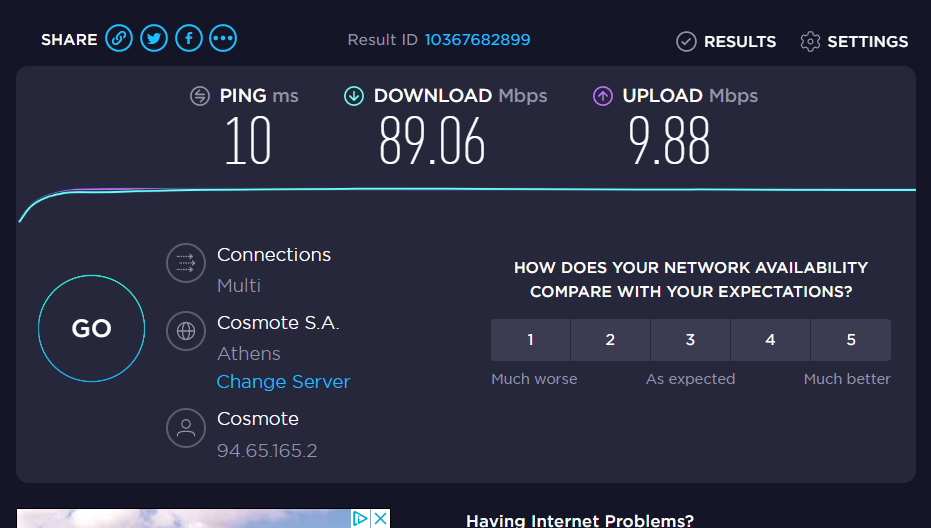Close the advertisement banner

tap(381, 518)
